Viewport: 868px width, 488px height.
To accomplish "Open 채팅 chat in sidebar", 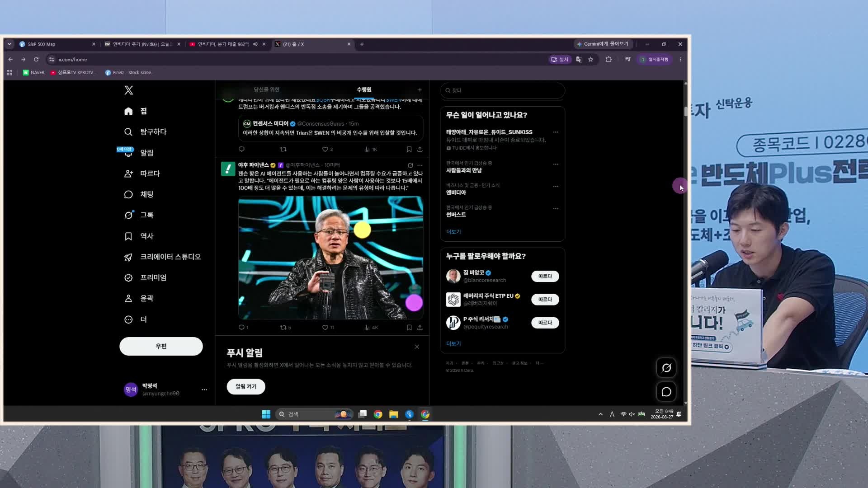I will pos(139,194).
